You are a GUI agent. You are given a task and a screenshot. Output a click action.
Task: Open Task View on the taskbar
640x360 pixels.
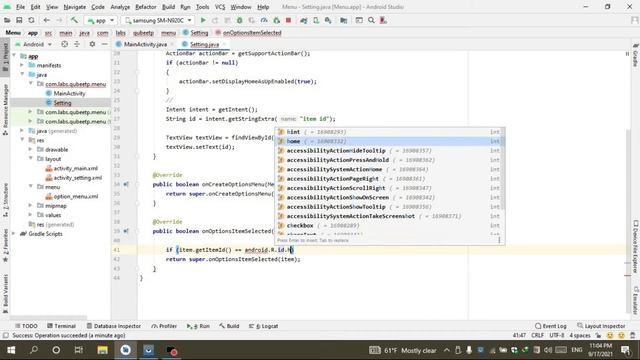point(78,350)
